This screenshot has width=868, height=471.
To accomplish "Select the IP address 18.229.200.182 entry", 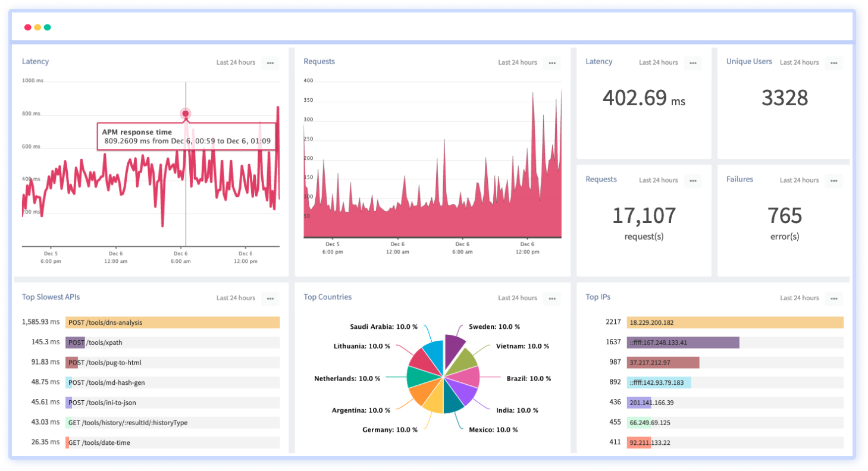I will pyautogui.click(x=736, y=322).
